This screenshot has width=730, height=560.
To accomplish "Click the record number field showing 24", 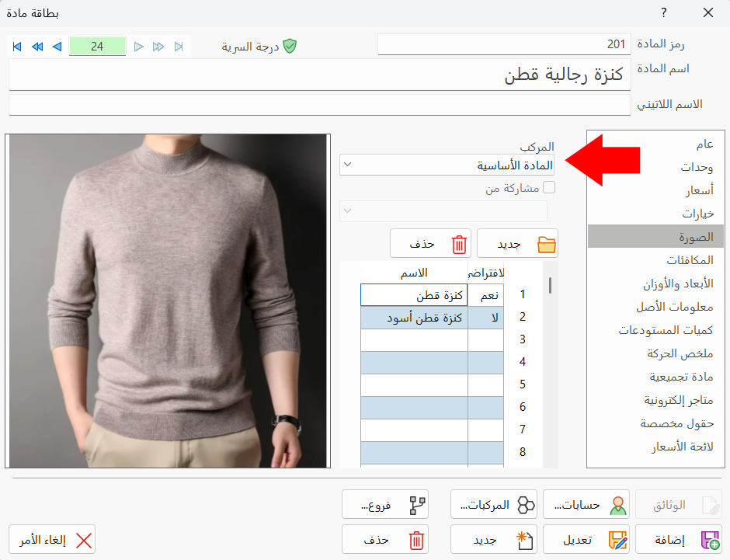I will [x=97, y=47].
